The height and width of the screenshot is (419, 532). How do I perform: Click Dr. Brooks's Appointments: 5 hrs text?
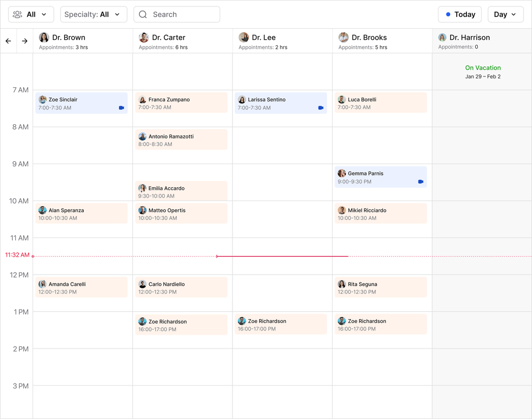point(363,47)
